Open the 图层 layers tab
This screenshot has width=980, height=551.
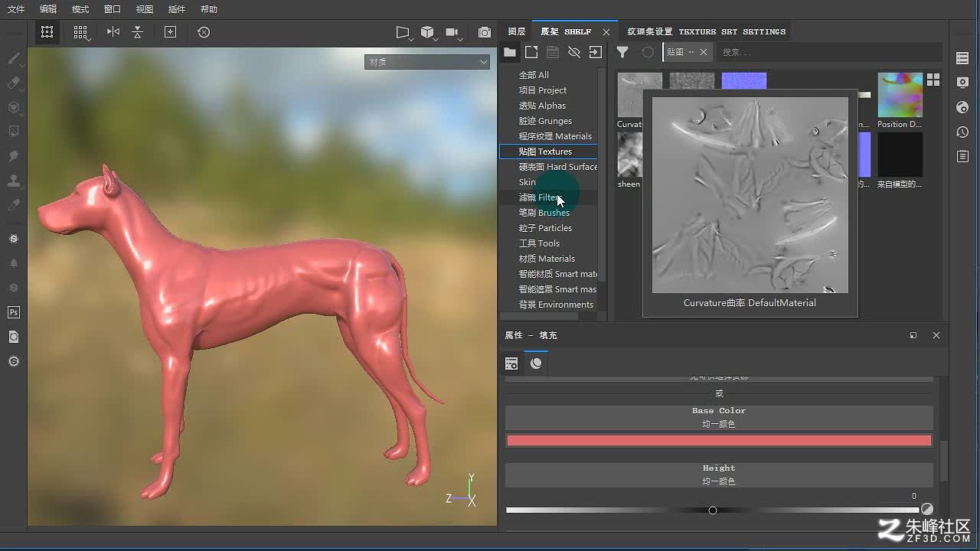click(x=517, y=31)
